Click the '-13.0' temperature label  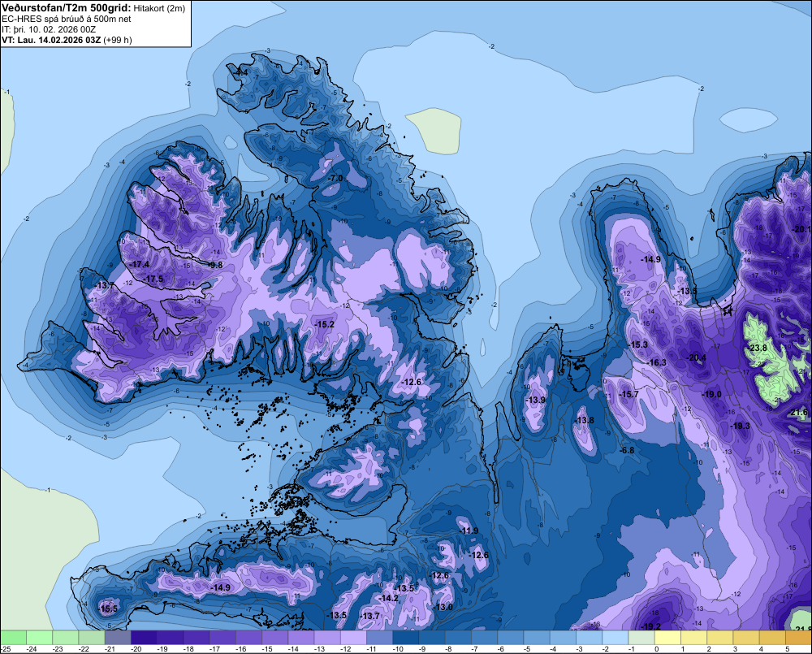443,607
